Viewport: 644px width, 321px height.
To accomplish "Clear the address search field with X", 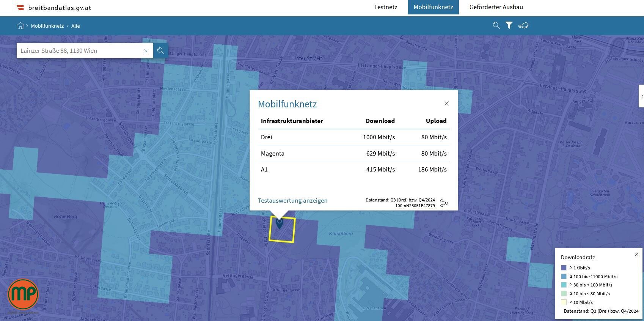I will tap(146, 50).
